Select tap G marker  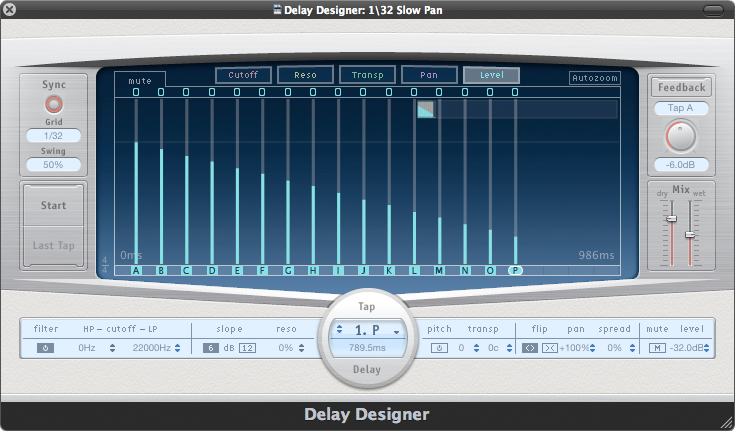coord(288,271)
